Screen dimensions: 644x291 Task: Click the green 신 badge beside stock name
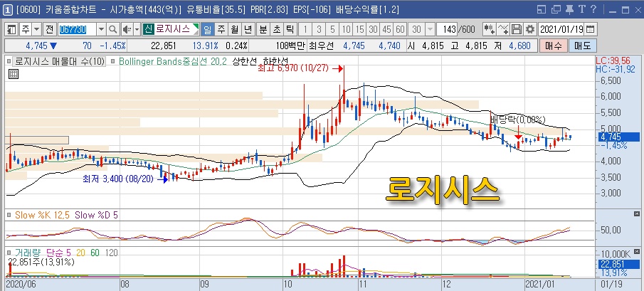148,29
